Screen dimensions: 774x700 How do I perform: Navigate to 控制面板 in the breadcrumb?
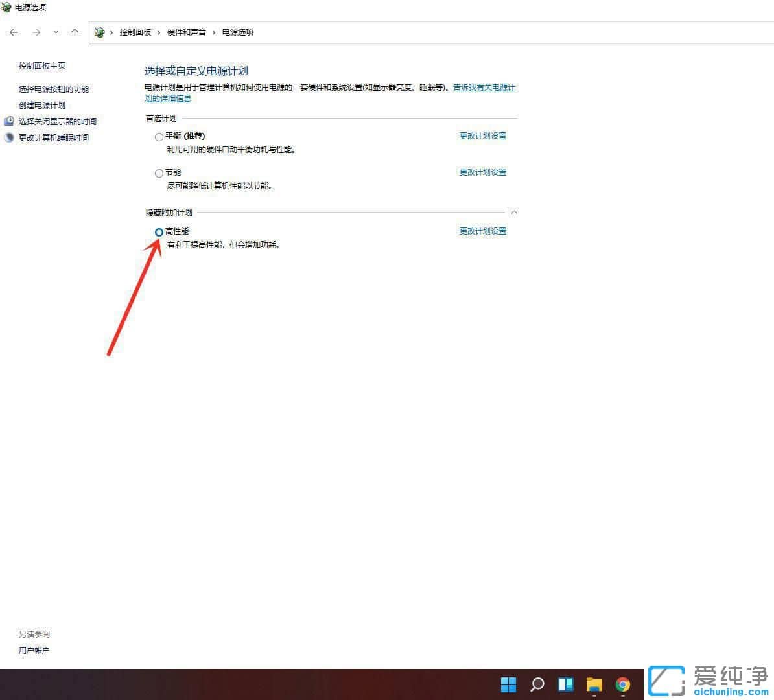point(135,32)
